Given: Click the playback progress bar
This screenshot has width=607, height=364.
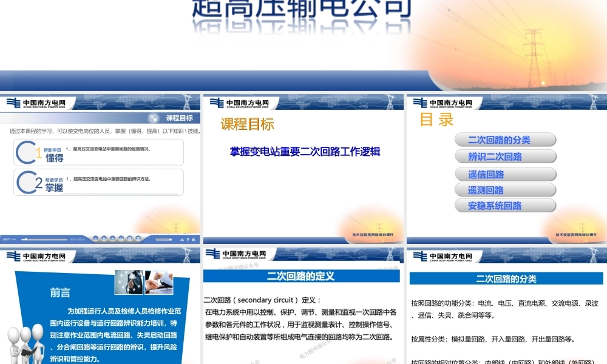Looking at the screenshot, I should click(46, 239).
